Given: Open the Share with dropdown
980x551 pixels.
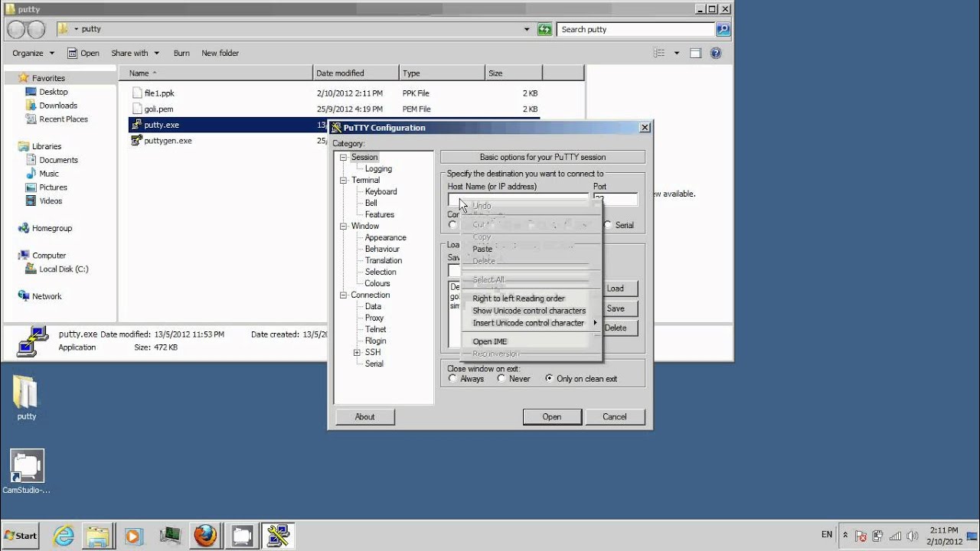Looking at the screenshot, I should coord(135,53).
